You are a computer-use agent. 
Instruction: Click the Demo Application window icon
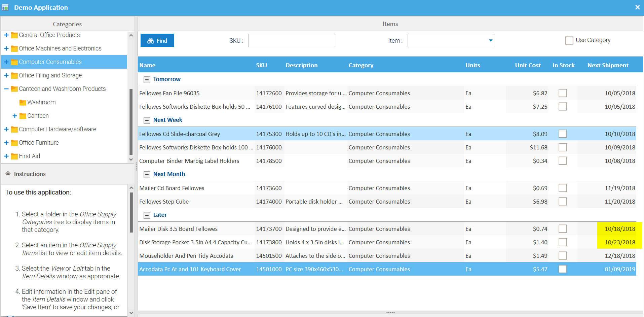(x=5, y=7)
